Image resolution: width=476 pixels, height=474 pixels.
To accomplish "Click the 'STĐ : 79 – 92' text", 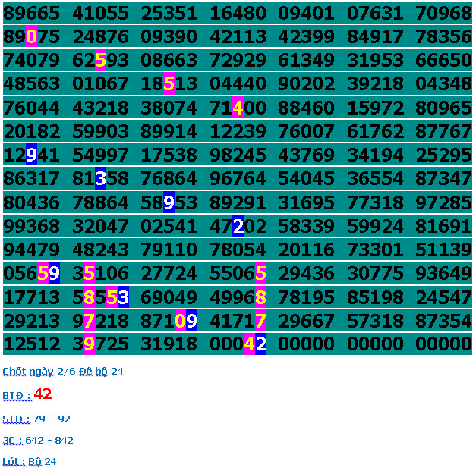I will point(36,419).
